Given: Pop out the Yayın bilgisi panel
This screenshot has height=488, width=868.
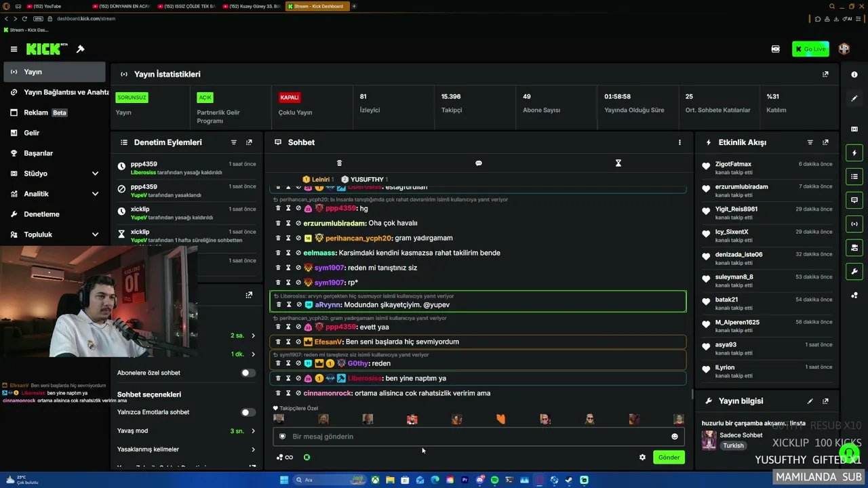Looking at the screenshot, I should coord(825,401).
